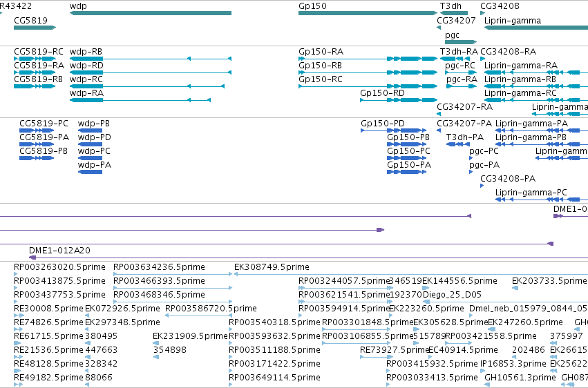The height and width of the screenshot is (388, 588).
Task: Select the Diego_25_D05 feature
Action: pyautogui.click(x=452, y=295)
